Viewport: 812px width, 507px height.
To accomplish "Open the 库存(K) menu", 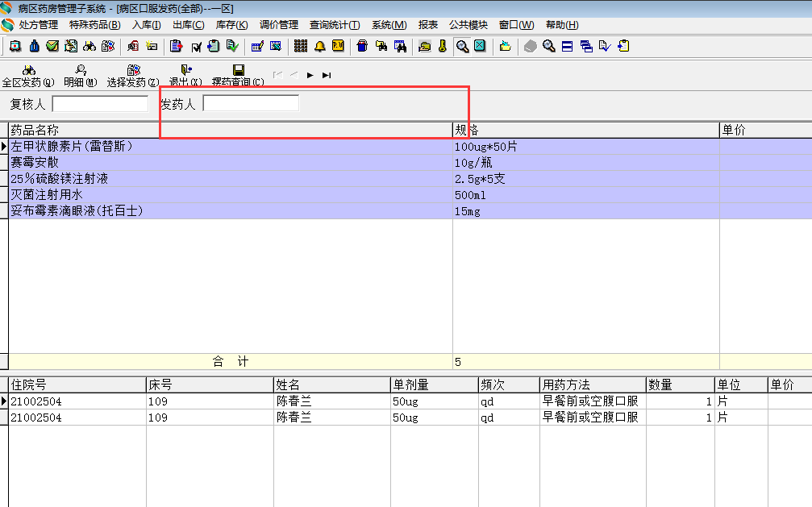I will click(x=231, y=25).
